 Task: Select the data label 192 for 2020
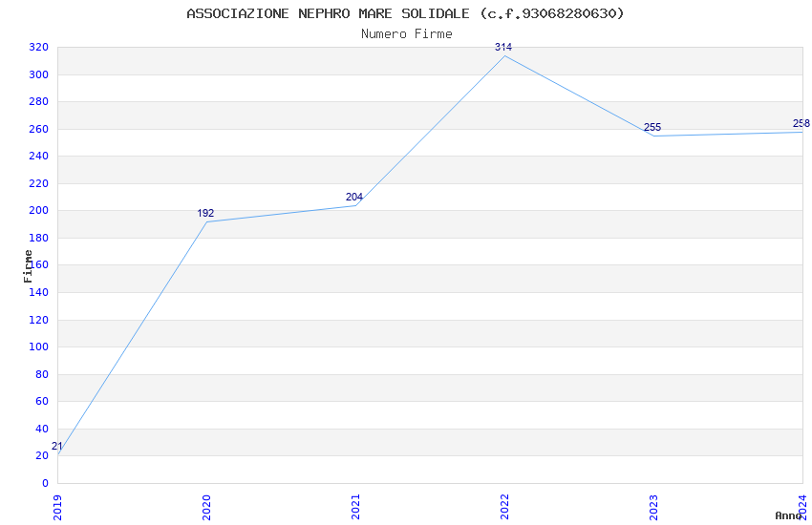pyautogui.click(x=205, y=213)
